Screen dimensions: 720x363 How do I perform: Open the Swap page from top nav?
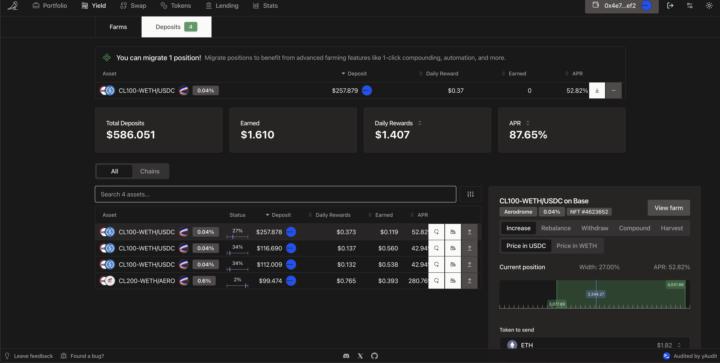(x=133, y=6)
